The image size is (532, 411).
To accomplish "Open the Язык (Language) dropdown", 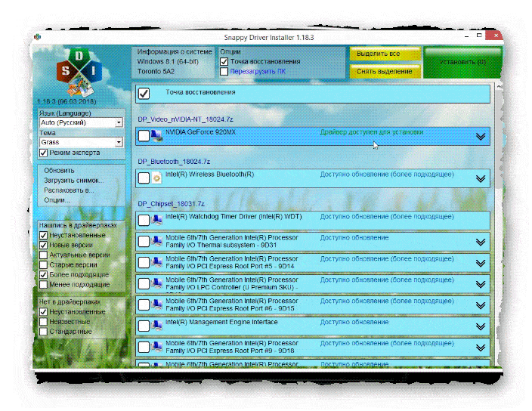I will coord(82,122).
